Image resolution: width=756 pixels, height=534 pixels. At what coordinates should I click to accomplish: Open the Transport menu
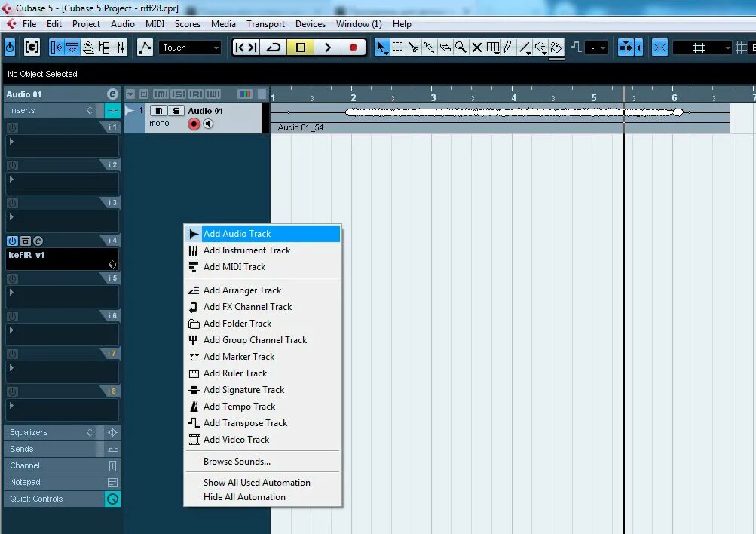tap(265, 23)
